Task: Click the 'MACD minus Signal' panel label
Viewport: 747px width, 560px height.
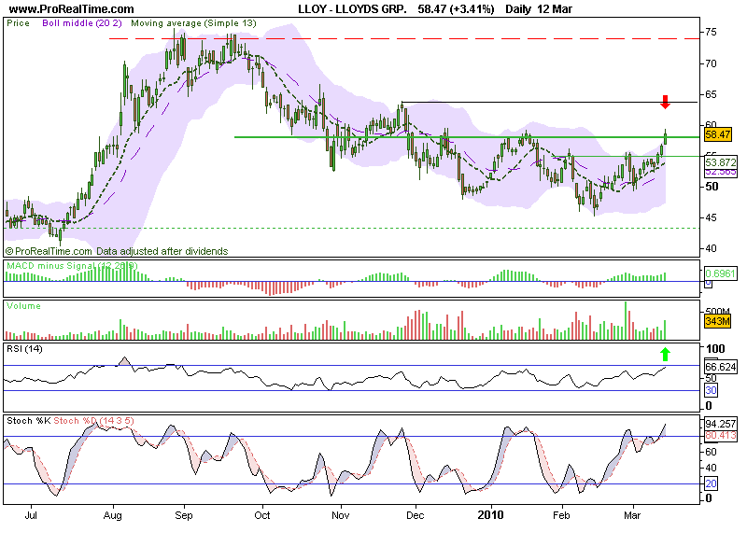Action: [72, 266]
